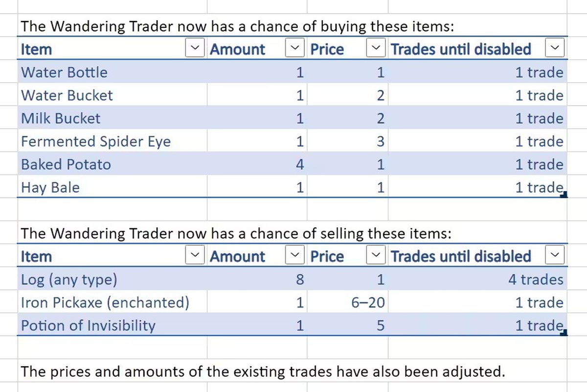Viewport: 587px width, 392px height.
Task: Select the 'Log (any type)' cell
Action: coord(69,280)
